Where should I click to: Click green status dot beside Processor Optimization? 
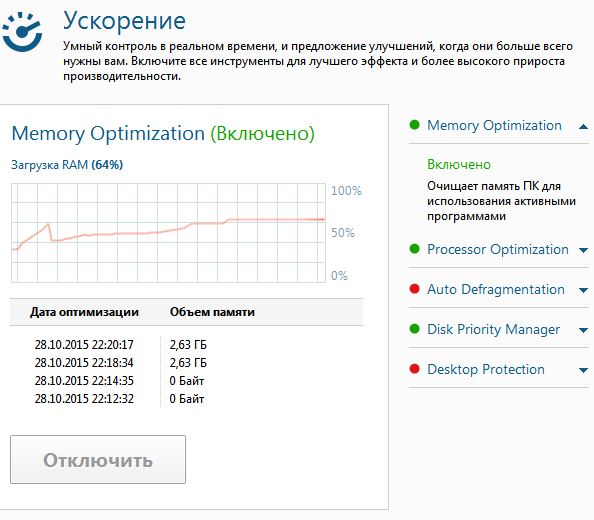414,249
